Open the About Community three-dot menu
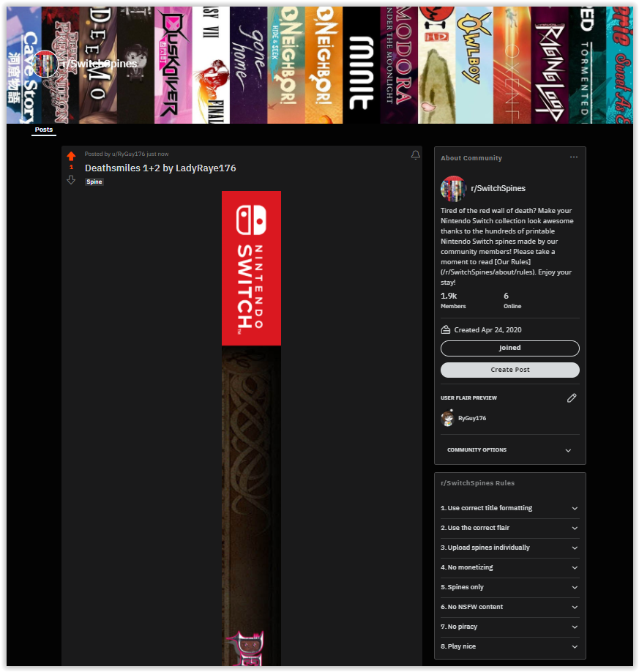 (x=573, y=157)
